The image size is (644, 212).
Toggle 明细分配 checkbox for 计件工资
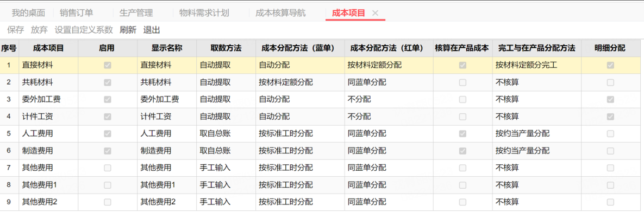[x=610, y=117]
